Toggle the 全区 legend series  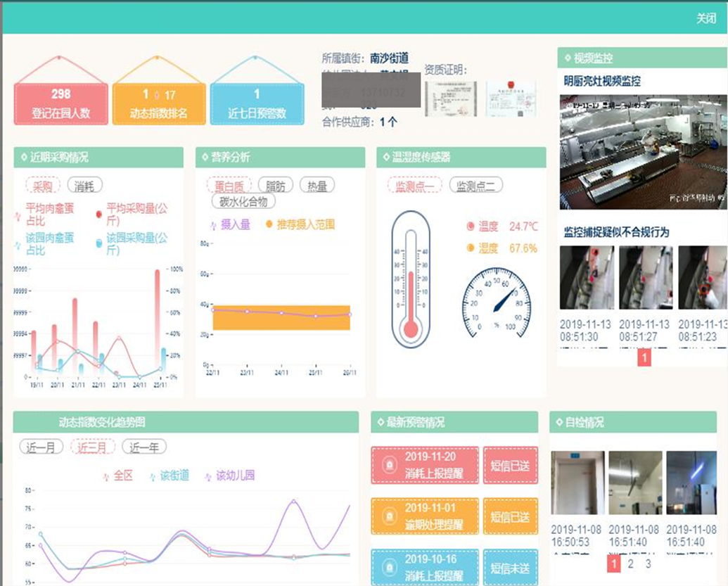pyautogui.click(x=118, y=476)
